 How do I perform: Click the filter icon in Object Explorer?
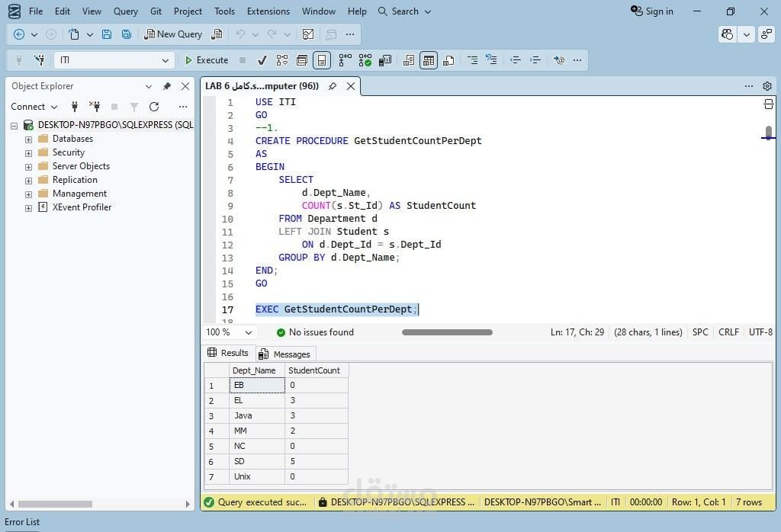click(134, 107)
